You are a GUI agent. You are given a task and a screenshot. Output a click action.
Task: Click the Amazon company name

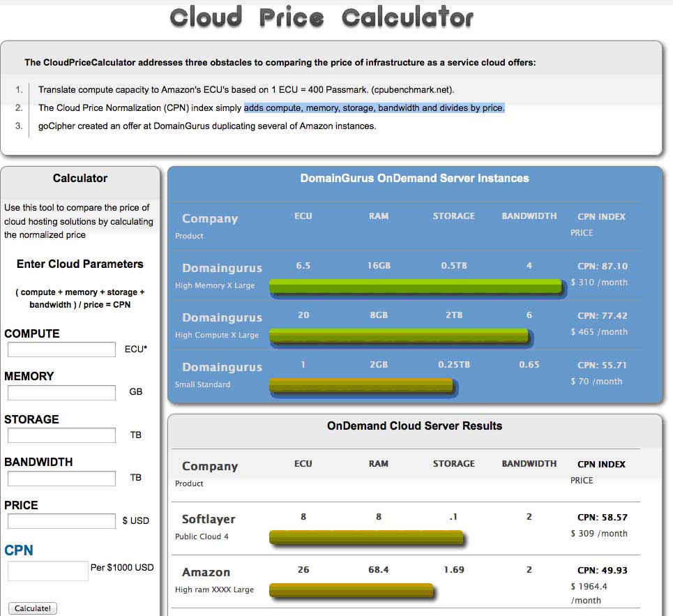[x=206, y=572]
